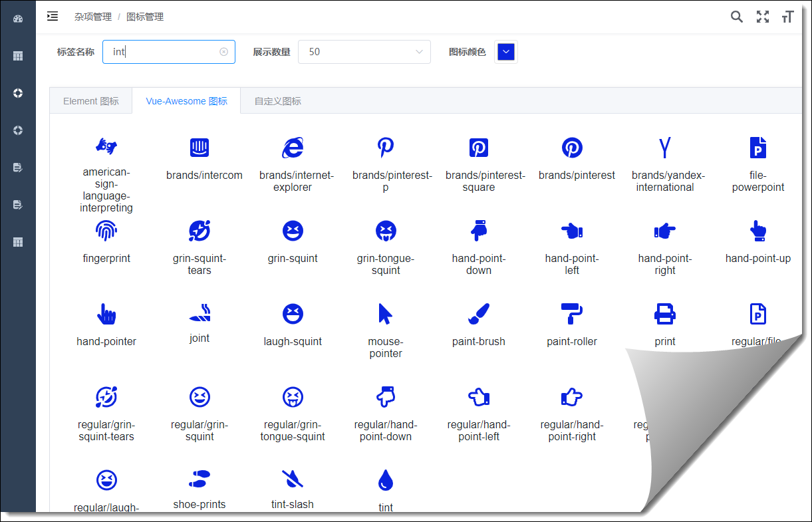Choose the joint icon

pos(200,312)
